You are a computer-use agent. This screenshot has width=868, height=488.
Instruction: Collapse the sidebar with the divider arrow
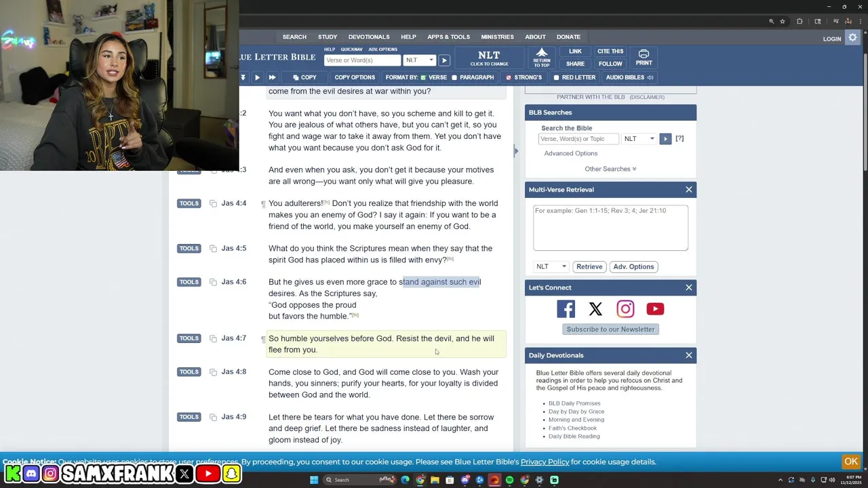coord(515,151)
